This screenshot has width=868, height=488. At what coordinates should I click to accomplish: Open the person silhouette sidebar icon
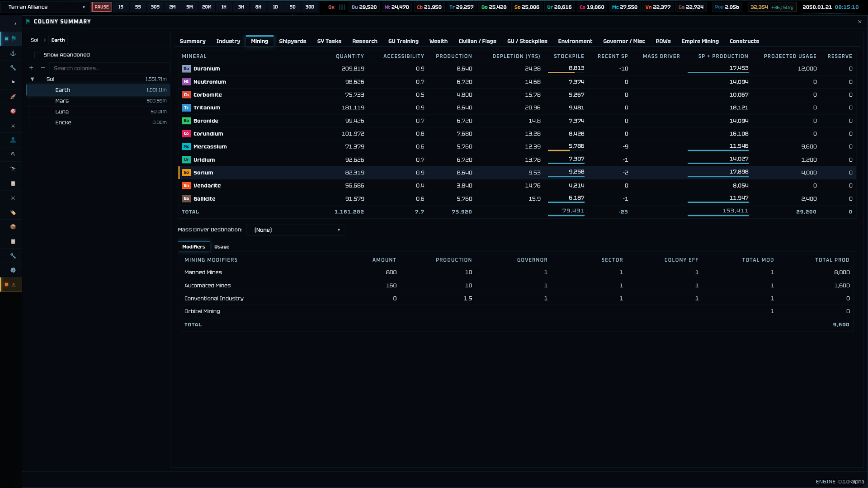click(13, 140)
